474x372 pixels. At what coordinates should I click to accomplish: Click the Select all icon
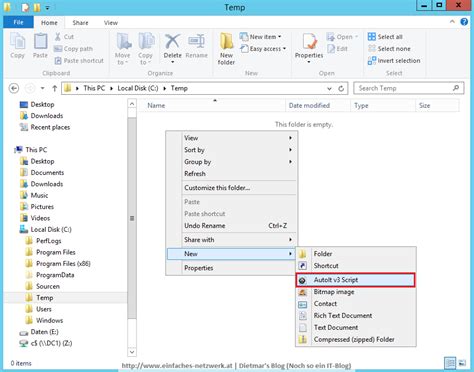[372, 37]
